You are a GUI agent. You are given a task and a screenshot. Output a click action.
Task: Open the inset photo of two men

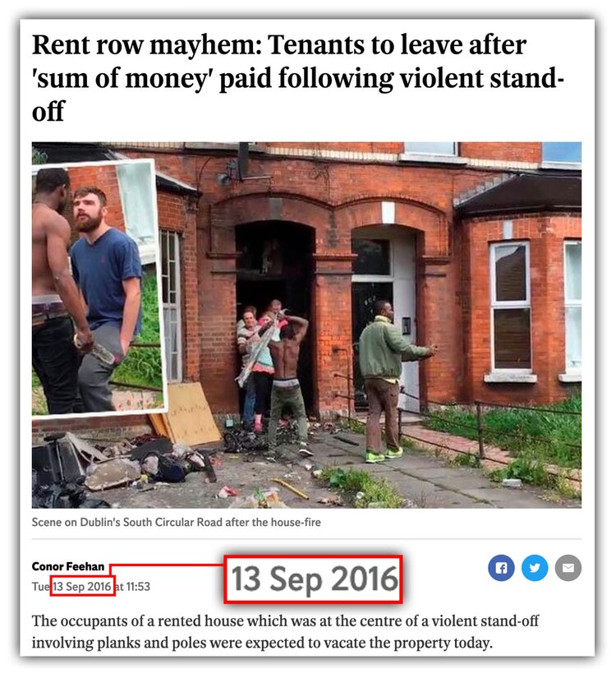pos(97,288)
